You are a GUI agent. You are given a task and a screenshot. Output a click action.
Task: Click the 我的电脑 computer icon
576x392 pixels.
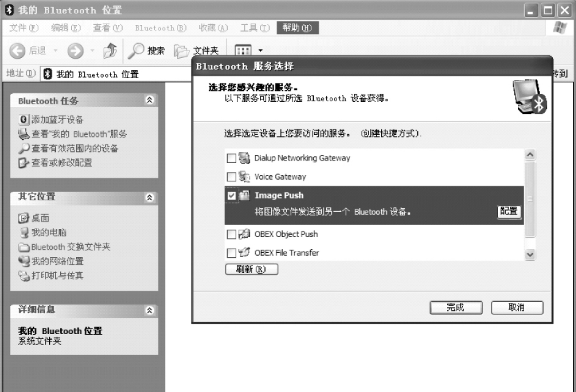pyautogui.click(x=24, y=232)
